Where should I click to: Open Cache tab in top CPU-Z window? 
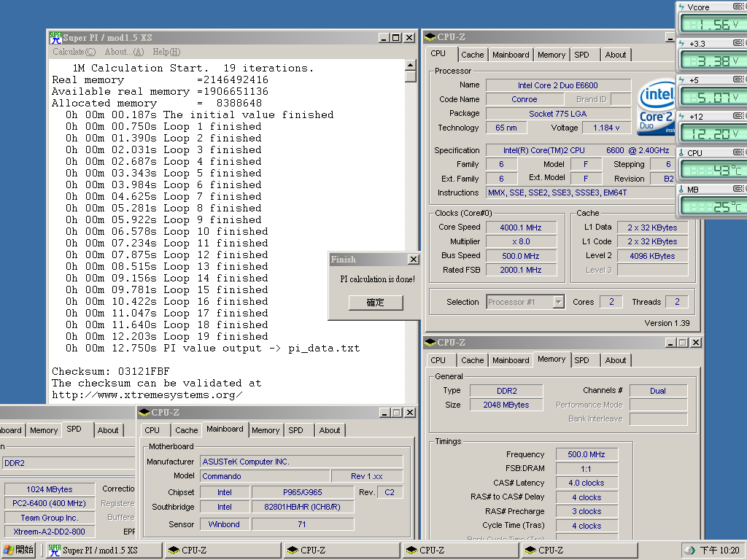472,55
